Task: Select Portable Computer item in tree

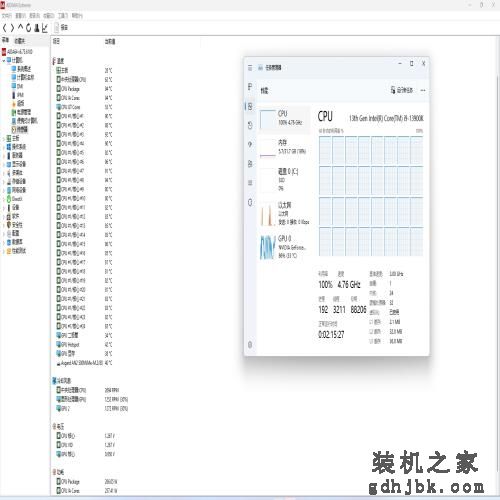Action: click(25, 121)
